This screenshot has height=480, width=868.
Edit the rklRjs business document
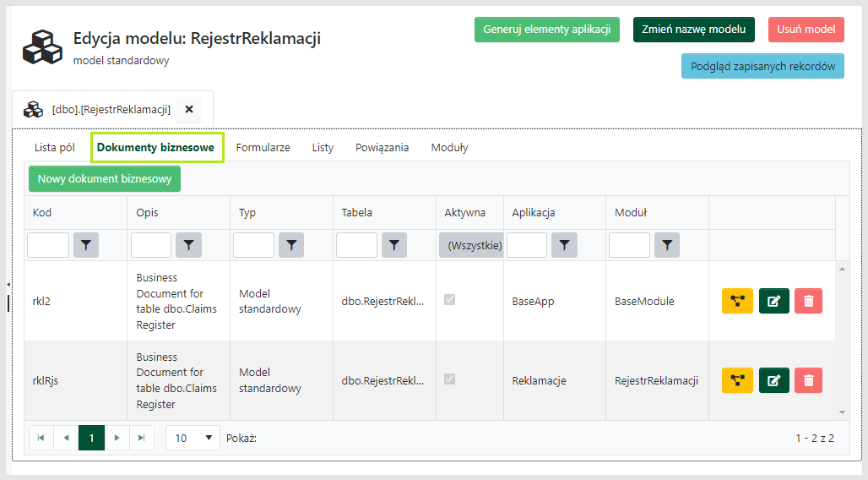[x=773, y=380]
